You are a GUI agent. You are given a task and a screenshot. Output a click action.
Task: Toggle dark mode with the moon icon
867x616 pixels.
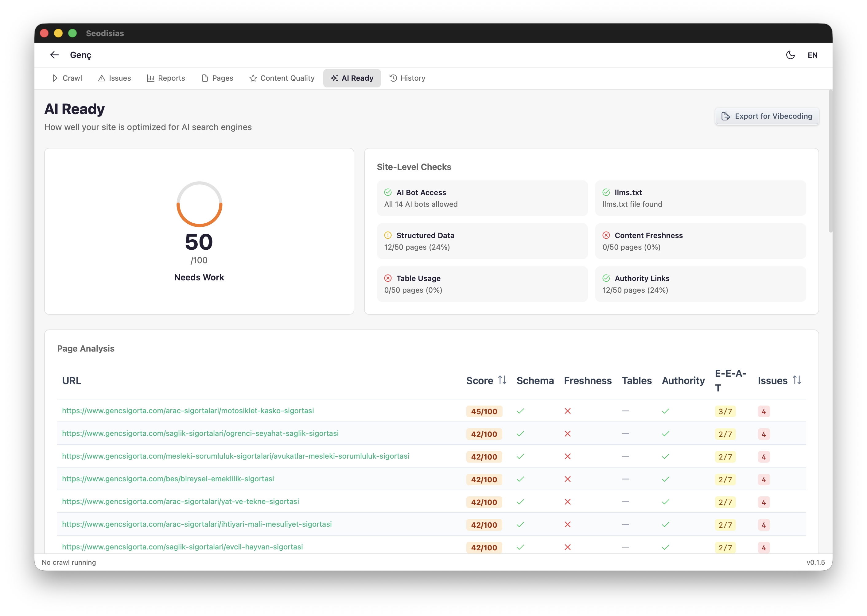point(790,55)
